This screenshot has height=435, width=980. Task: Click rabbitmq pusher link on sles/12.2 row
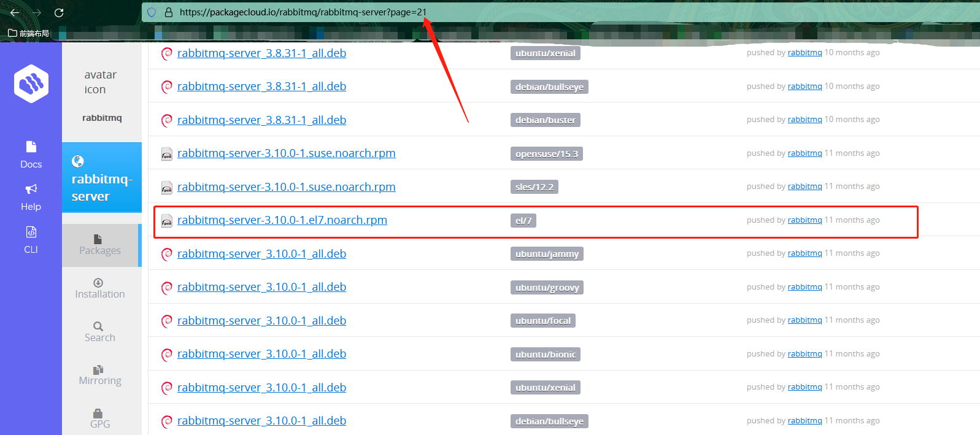tap(804, 187)
